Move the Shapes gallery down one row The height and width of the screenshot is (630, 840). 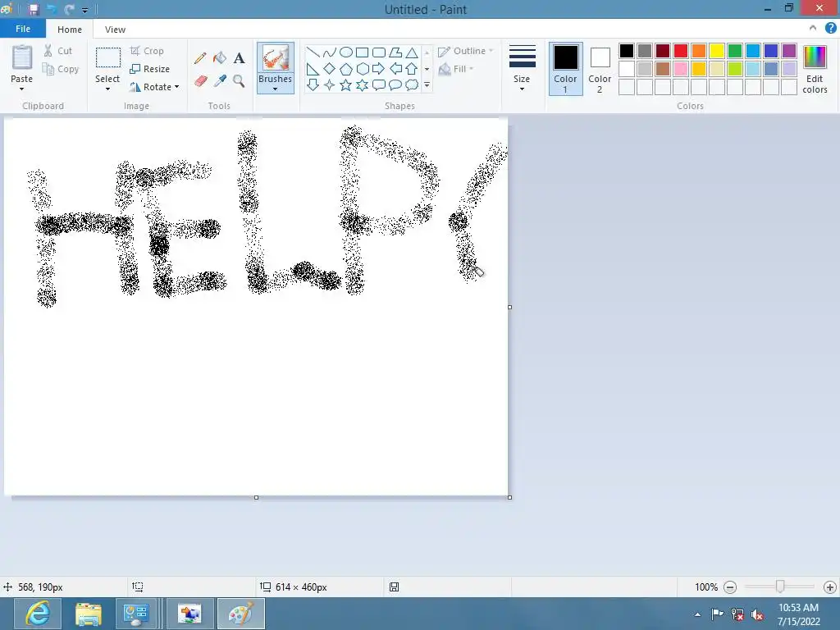(x=427, y=69)
